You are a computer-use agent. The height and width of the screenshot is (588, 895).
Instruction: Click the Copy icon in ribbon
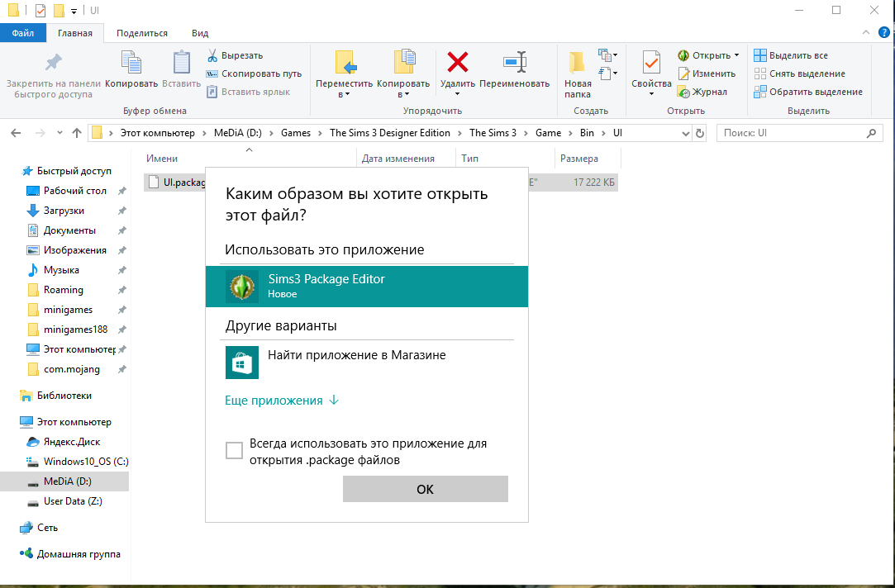[x=131, y=62]
